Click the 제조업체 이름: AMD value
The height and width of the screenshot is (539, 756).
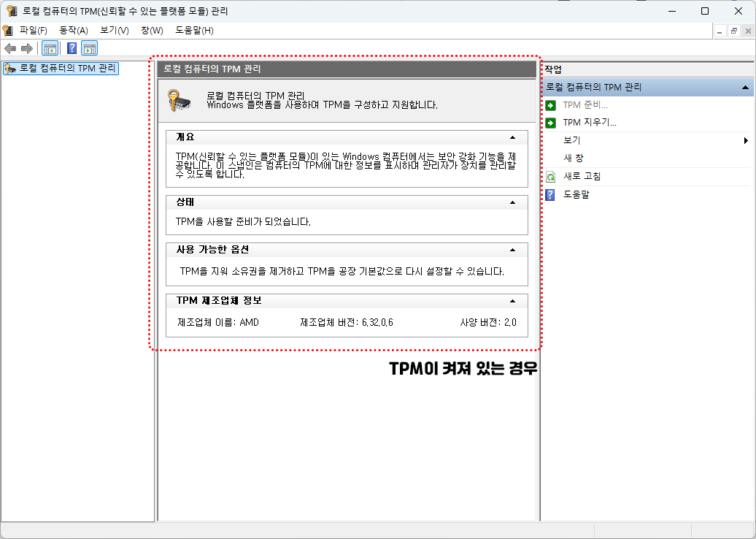click(x=218, y=322)
